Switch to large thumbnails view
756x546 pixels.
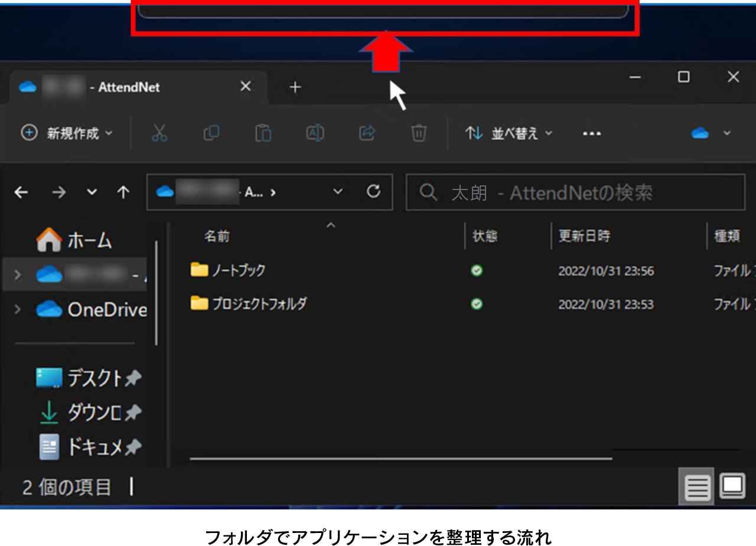tap(732, 487)
